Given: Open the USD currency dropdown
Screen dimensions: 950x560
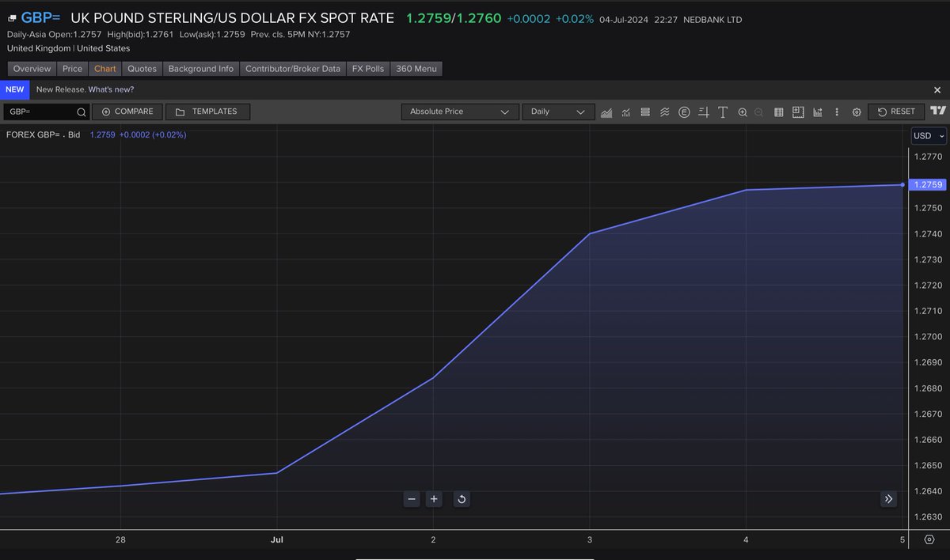Looking at the screenshot, I should tap(929, 135).
